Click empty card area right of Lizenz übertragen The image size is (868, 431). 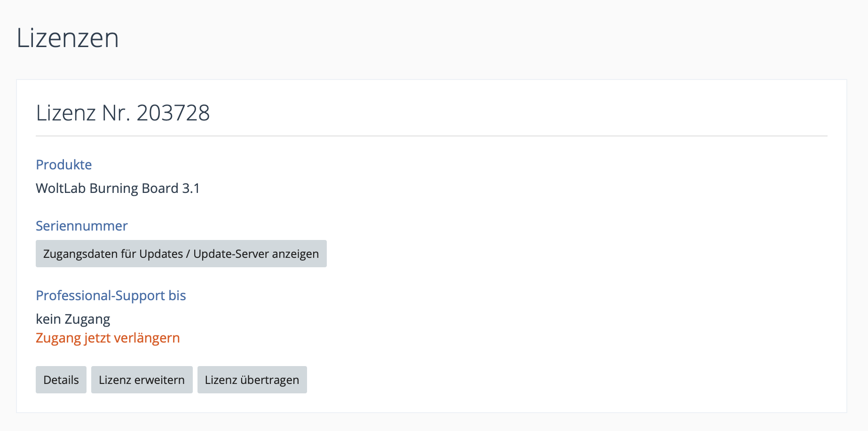(564, 380)
